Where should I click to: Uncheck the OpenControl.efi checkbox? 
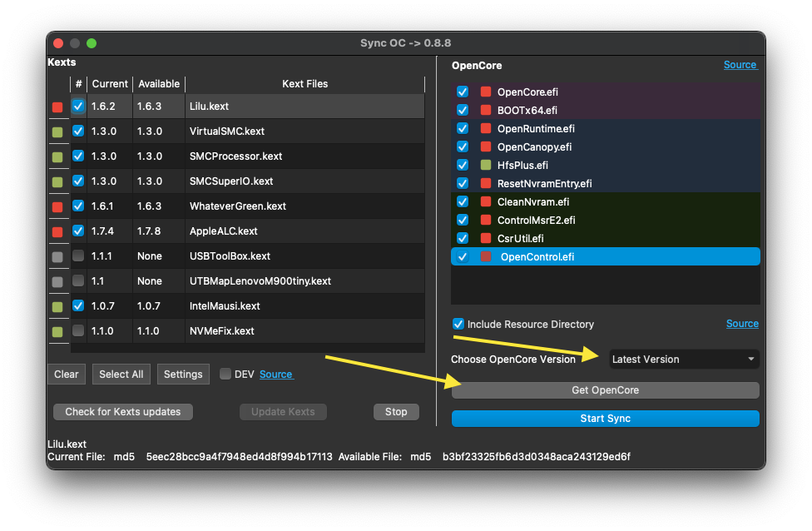[463, 256]
